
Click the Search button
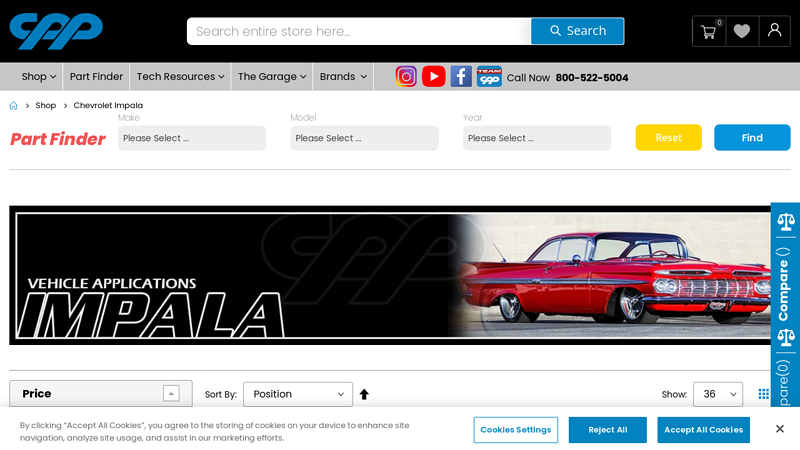(x=578, y=31)
